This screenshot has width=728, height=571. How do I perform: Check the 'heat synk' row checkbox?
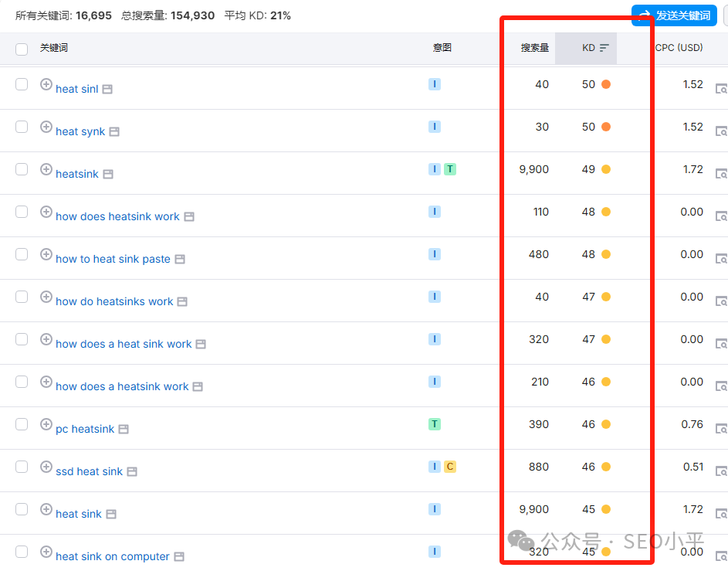click(x=22, y=127)
